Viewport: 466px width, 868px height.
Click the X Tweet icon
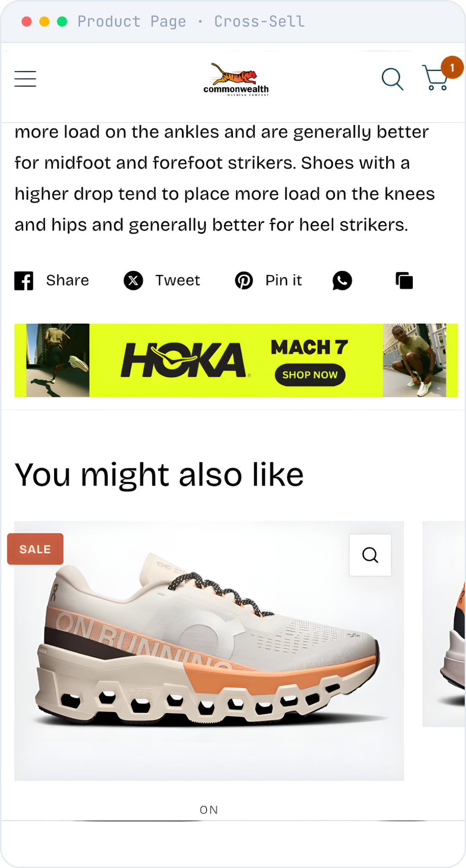point(133,281)
